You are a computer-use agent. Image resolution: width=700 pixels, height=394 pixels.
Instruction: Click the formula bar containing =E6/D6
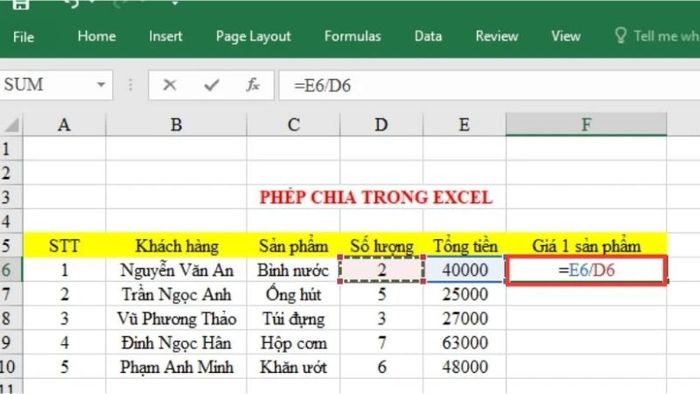tap(489, 85)
